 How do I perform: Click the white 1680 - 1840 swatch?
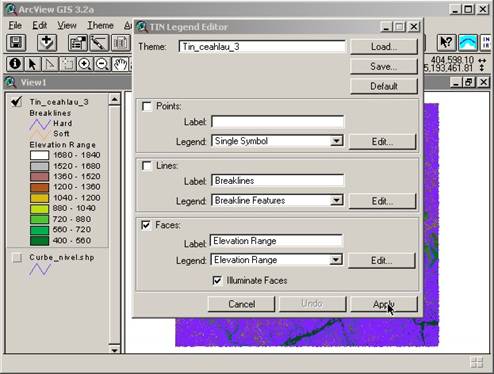coord(40,155)
